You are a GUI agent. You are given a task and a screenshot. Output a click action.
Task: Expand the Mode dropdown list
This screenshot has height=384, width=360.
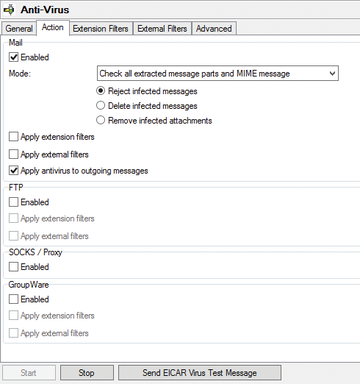click(218, 73)
